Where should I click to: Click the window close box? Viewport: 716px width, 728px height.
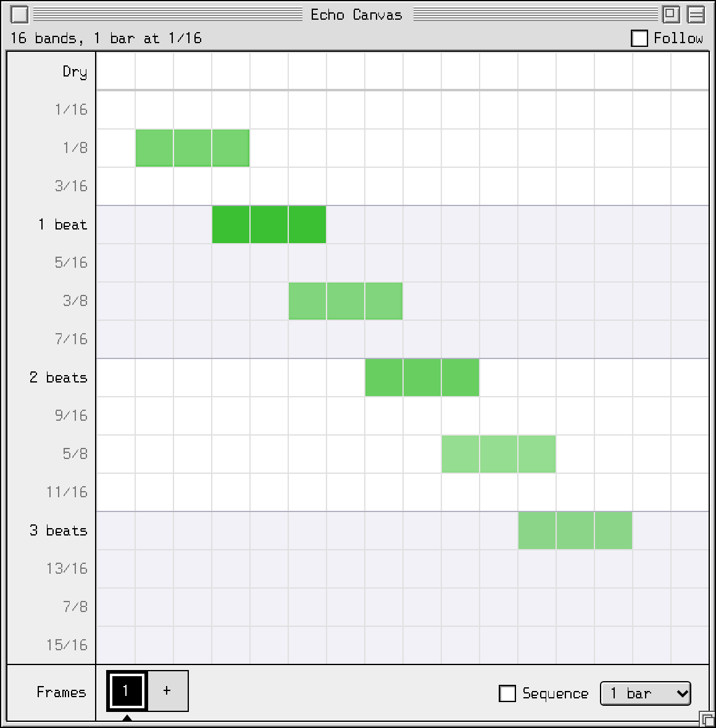(x=19, y=14)
